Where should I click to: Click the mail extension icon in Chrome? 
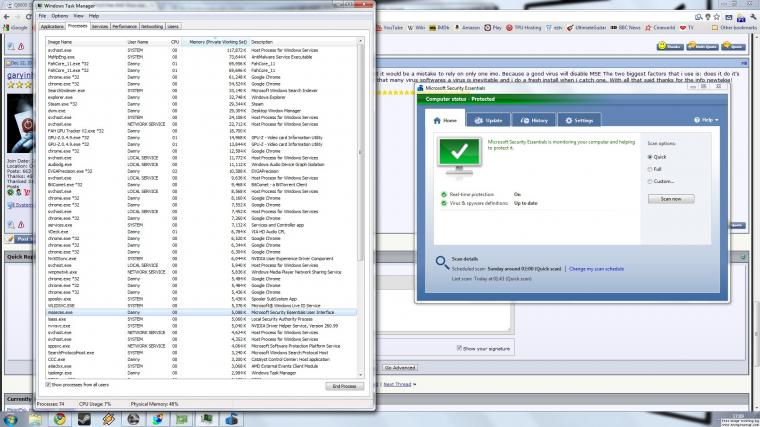pos(728,17)
